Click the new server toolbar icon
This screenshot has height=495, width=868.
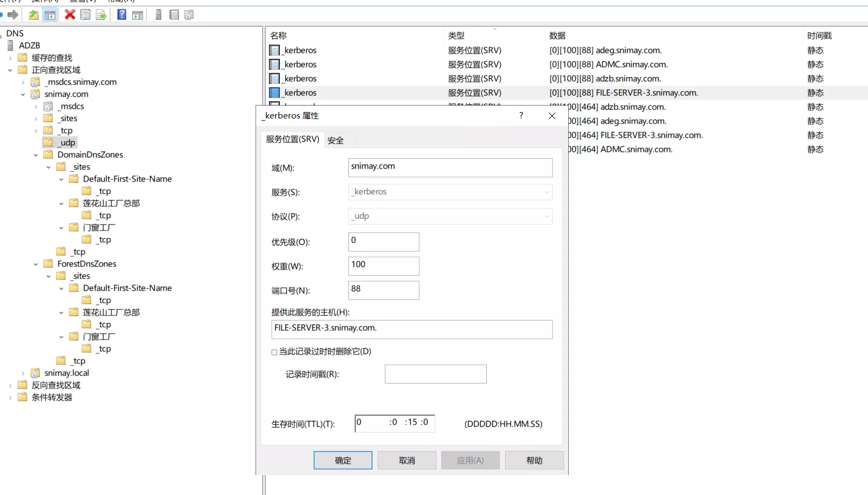159,15
